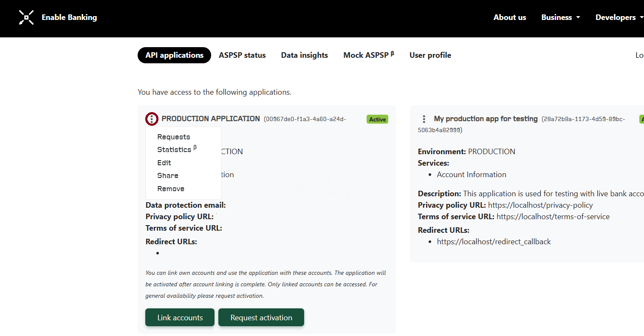Click the https://localhost/redirect_callback URL
Image resolution: width=644 pixels, height=336 pixels.
tap(494, 242)
